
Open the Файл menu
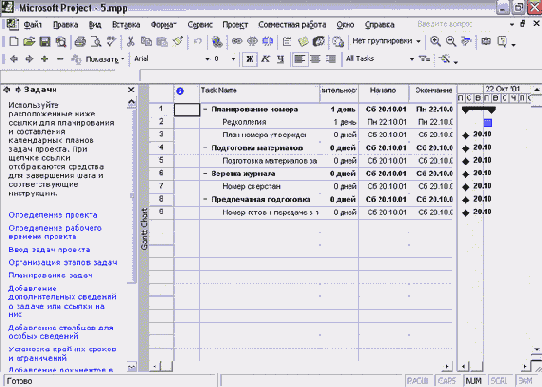32,25
